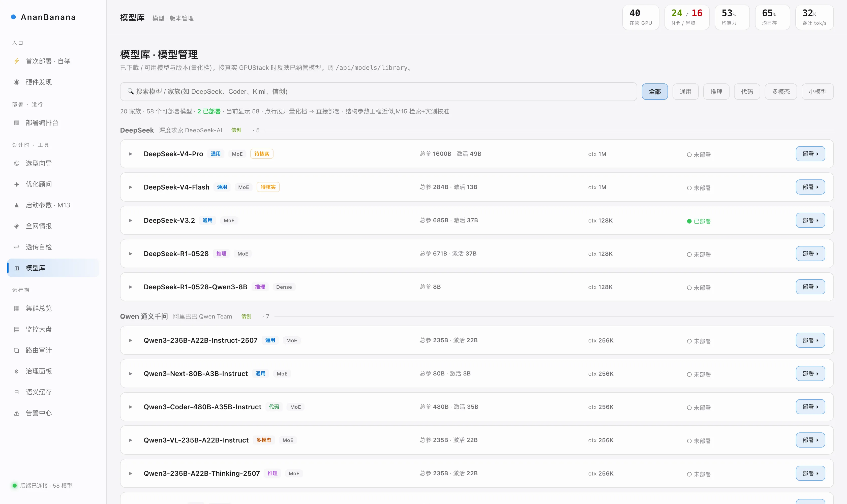The width and height of the screenshot is (847, 504).
Task: Click the 集群总览 icon
Action: [x=16, y=308]
